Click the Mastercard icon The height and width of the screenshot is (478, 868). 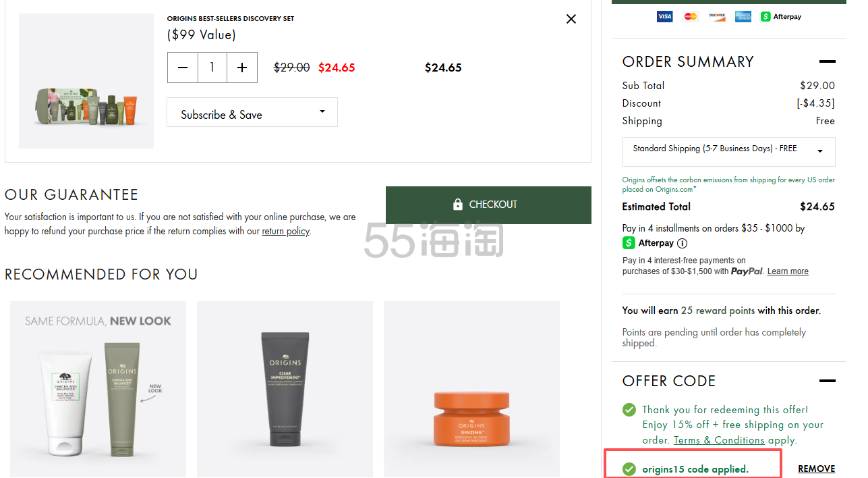click(x=691, y=16)
